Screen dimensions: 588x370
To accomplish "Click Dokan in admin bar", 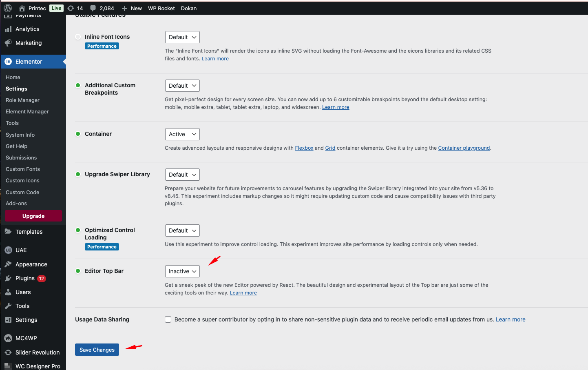I will coord(189,8).
